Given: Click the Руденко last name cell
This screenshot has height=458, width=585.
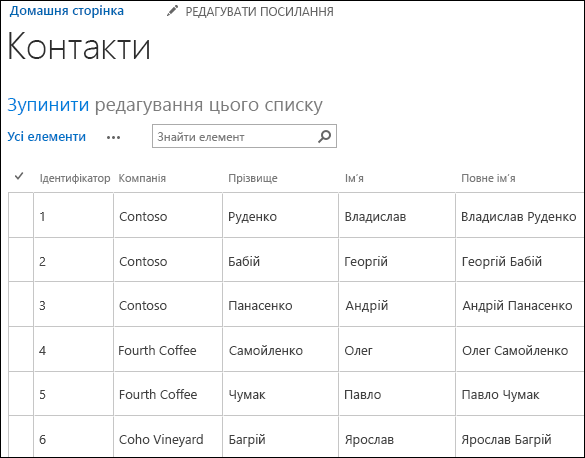Looking at the screenshot, I should (x=281, y=215).
